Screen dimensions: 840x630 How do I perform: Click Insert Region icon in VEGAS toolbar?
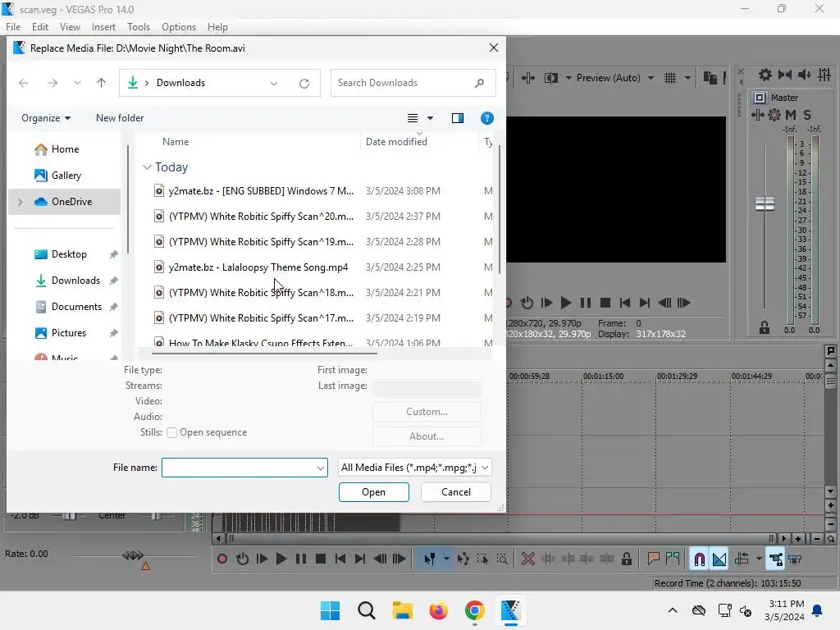[673, 559]
